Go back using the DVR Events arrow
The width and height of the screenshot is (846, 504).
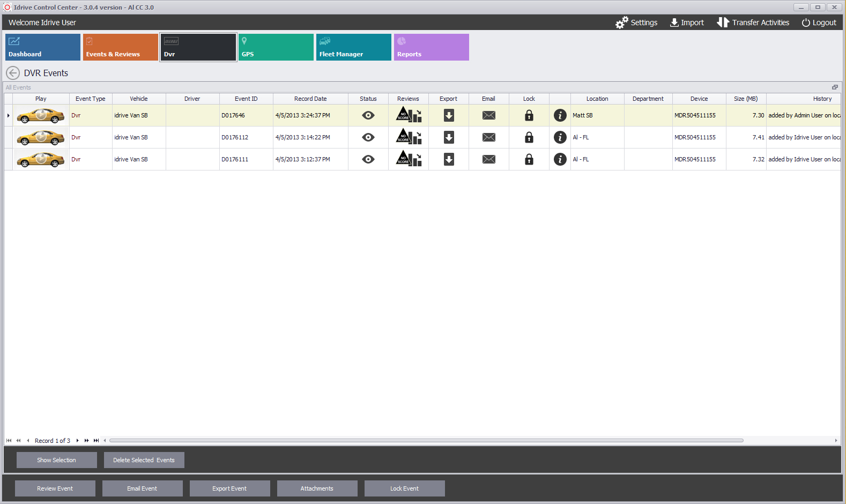[x=13, y=73]
